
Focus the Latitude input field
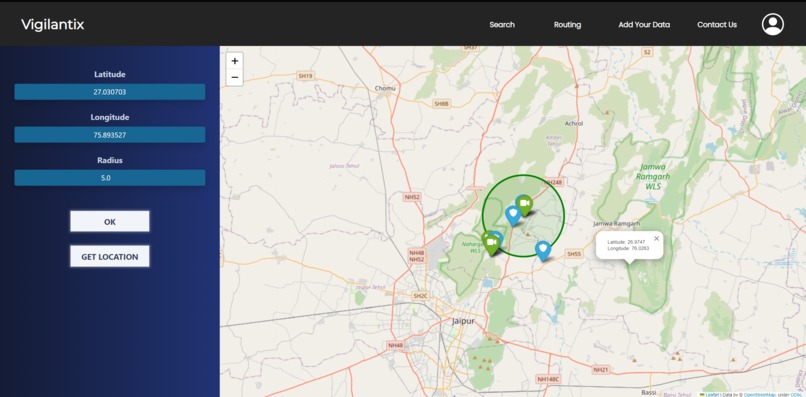[x=109, y=92]
